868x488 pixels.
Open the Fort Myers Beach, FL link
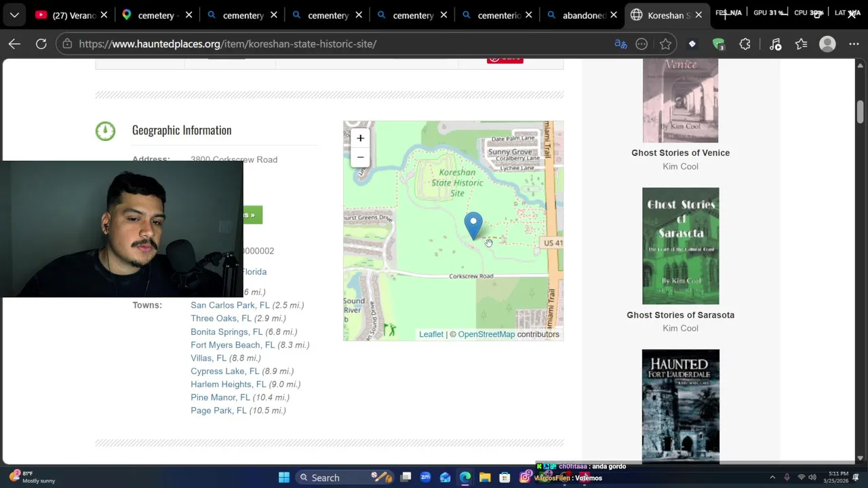coord(233,345)
